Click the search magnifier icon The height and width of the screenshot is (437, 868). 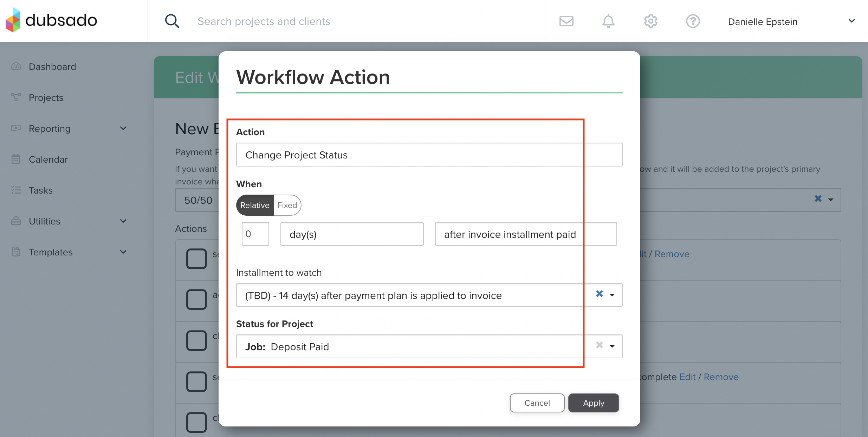172,21
